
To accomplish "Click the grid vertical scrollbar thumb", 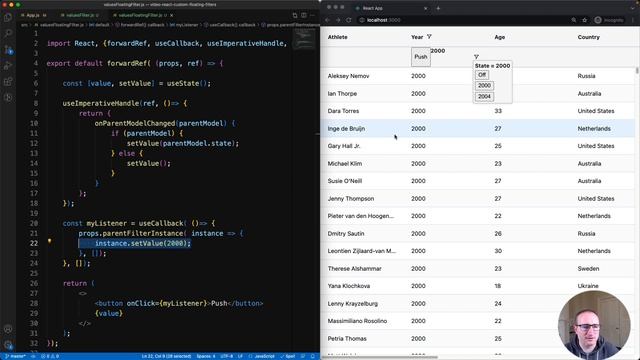I will (637, 71).
